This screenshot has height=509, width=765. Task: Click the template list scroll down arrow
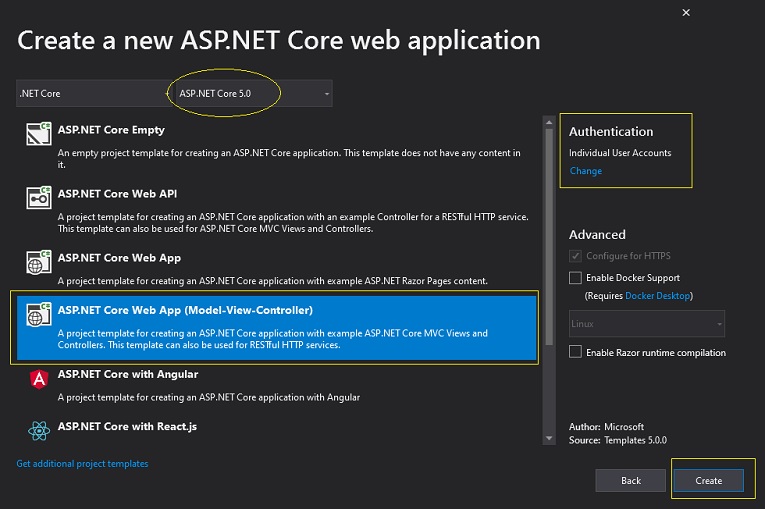549,438
